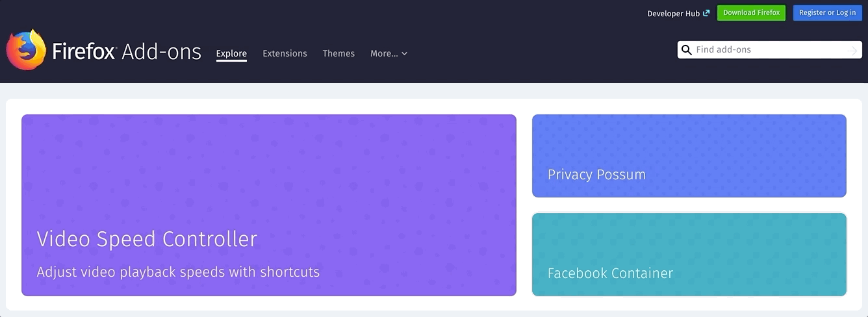
Task: Click the search magnifier icon
Action: click(x=687, y=50)
